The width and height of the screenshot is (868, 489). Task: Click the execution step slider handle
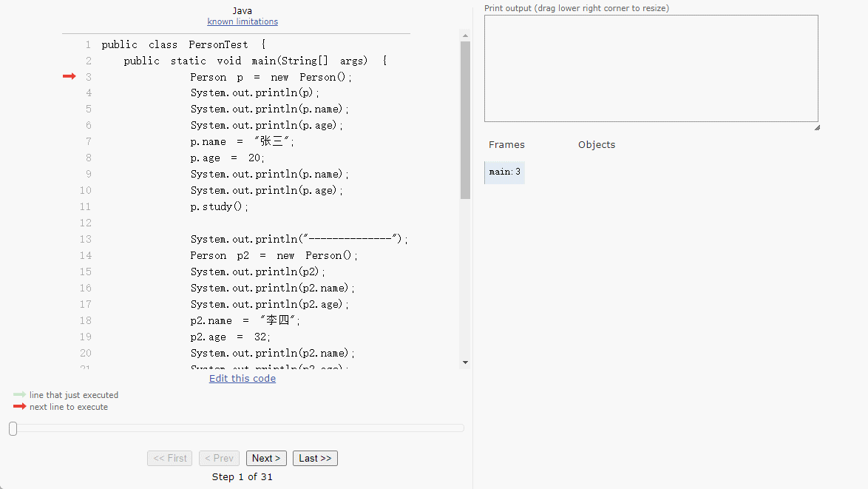coord(13,428)
